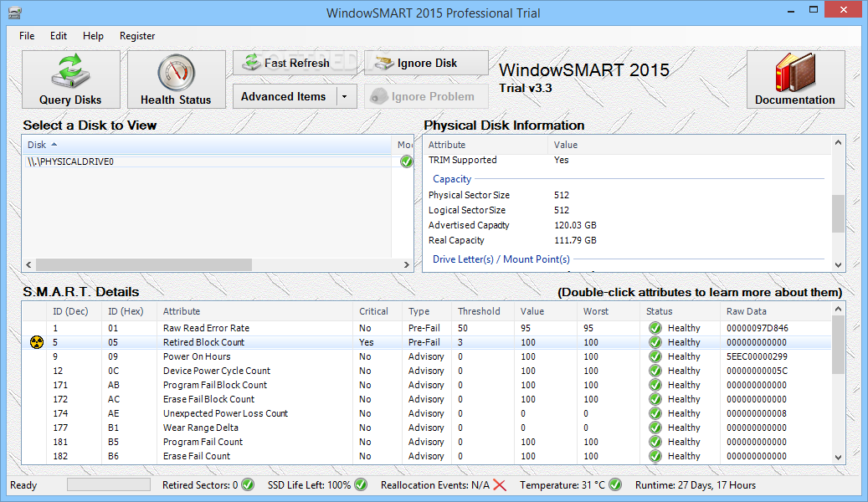This screenshot has width=868, height=502.
Task: Select the Power On Hours attribute row
Action: click(427, 357)
